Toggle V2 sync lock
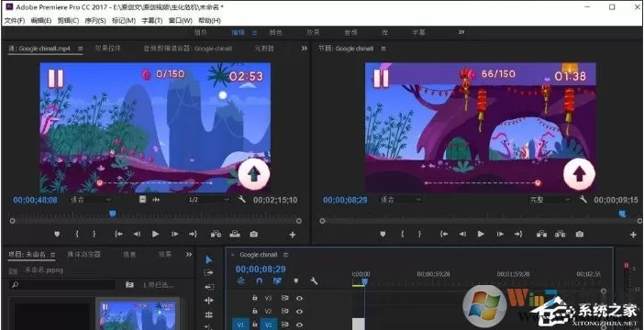The height and width of the screenshot is (330, 644). pos(284,311)
